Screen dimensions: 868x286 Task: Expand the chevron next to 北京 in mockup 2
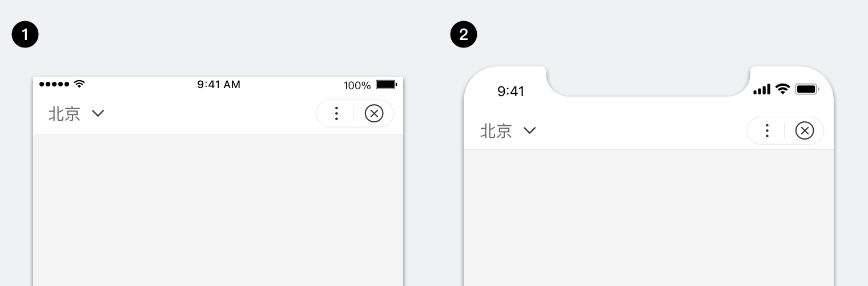pos(530,130)
